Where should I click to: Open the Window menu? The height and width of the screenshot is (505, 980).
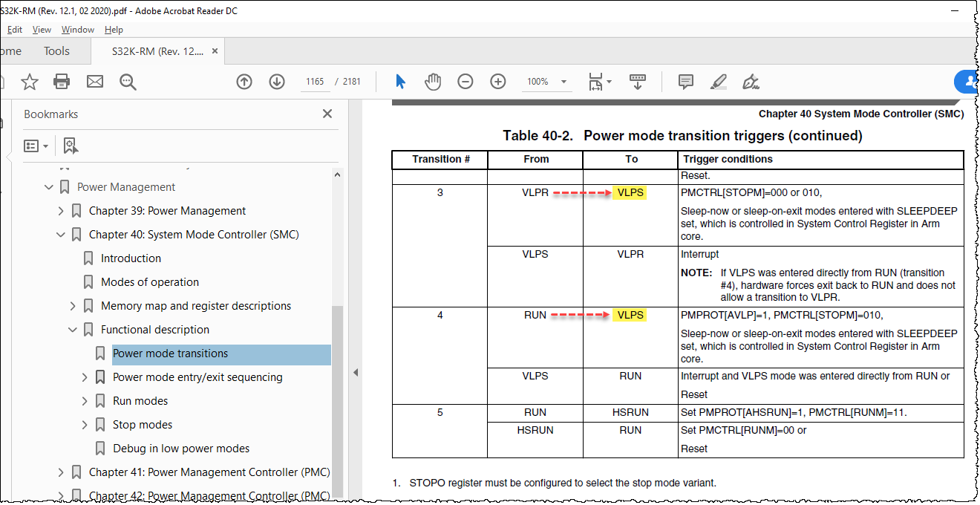click(x=77, y=30)
